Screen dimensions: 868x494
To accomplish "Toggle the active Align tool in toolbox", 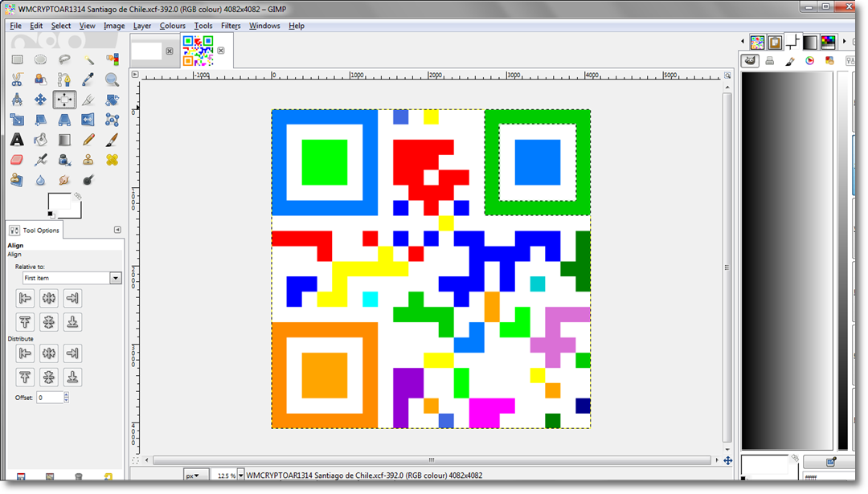I will click(64, 100).
